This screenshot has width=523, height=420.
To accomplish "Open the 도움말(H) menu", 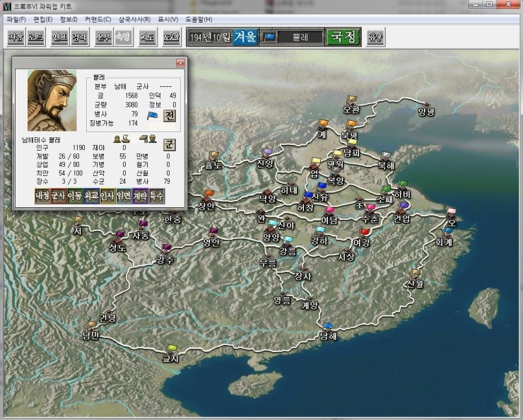I will pyautogui.click(x=199, y=19).
